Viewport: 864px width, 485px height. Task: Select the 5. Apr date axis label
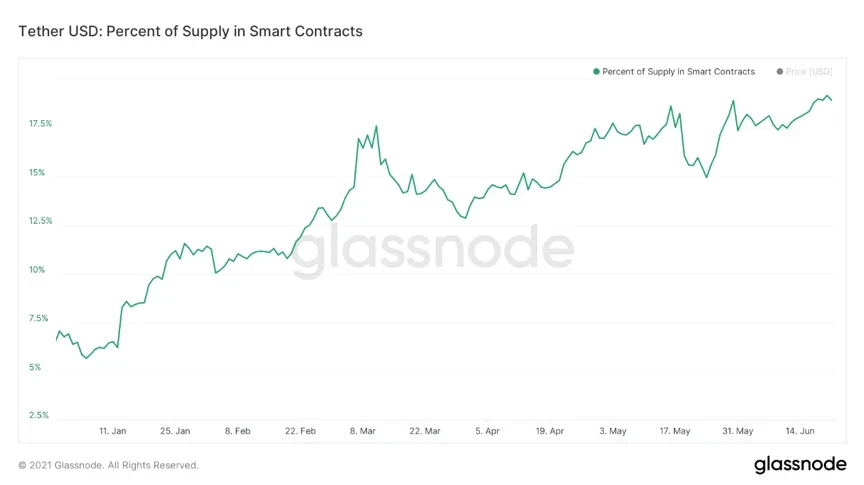487,431
